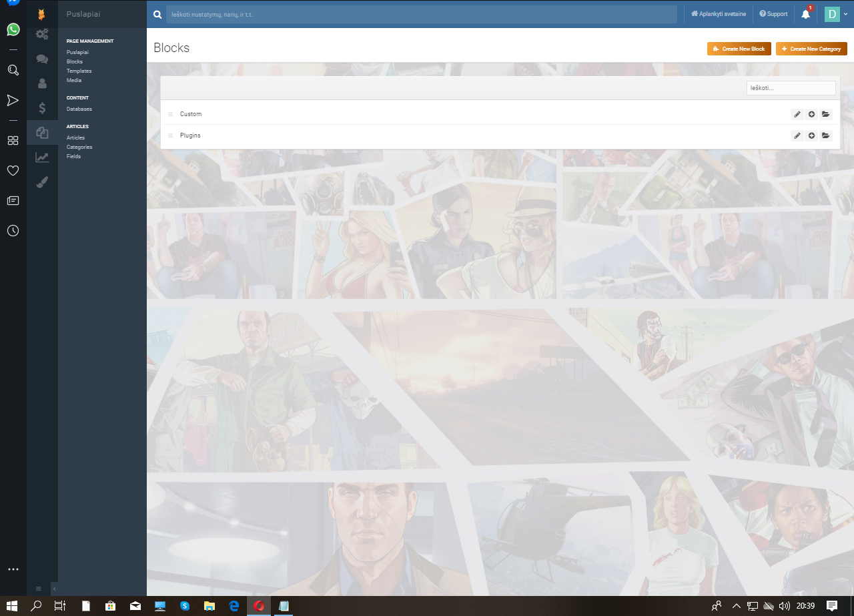Select Blocks in the side menu
Image resolution: width=854 pixels, height=616 pixels.
(x=75, y=61)
